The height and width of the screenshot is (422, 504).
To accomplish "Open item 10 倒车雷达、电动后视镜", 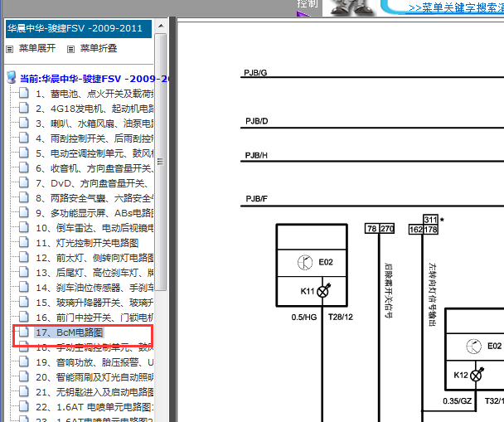I will 94,228.
